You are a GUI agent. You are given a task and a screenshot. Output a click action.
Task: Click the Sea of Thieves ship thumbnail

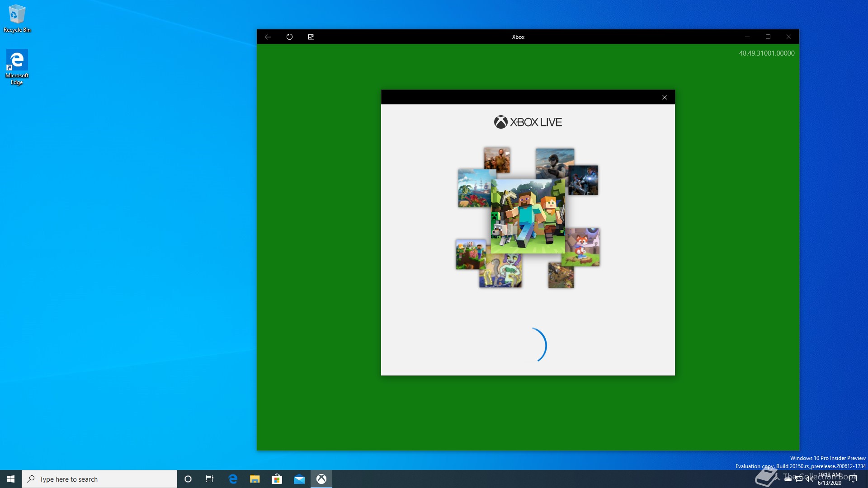click(x=475, y=188)
